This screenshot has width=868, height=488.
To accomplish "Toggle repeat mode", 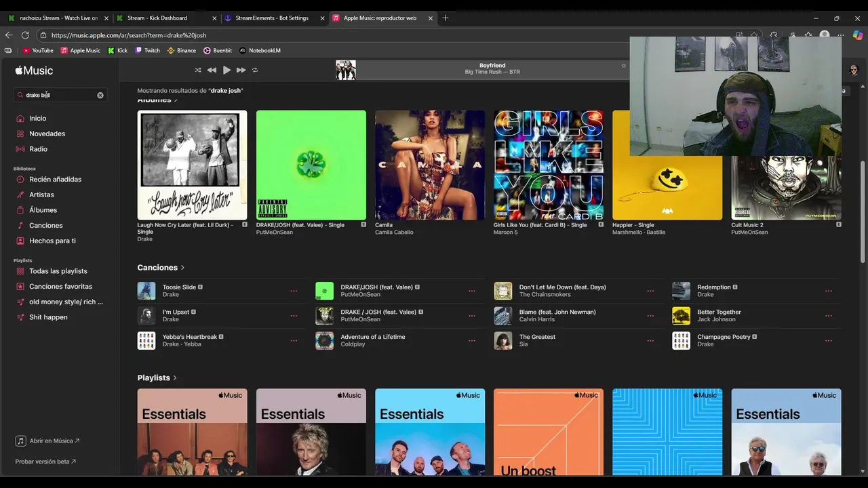I will coord(255,70).
